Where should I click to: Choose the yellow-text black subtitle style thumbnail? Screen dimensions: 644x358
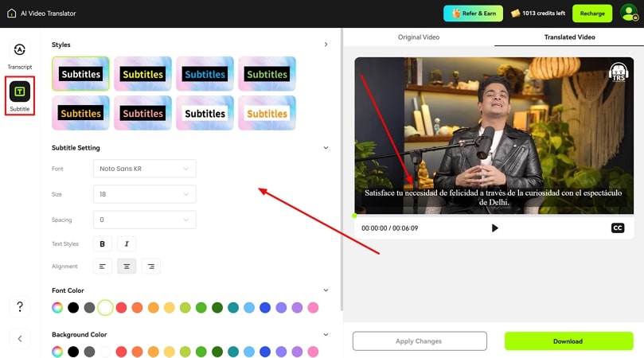(143, 74)
